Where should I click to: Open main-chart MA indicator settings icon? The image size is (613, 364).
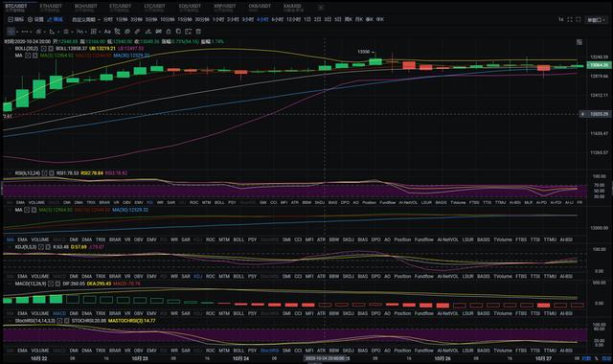(x=28, y=56)
